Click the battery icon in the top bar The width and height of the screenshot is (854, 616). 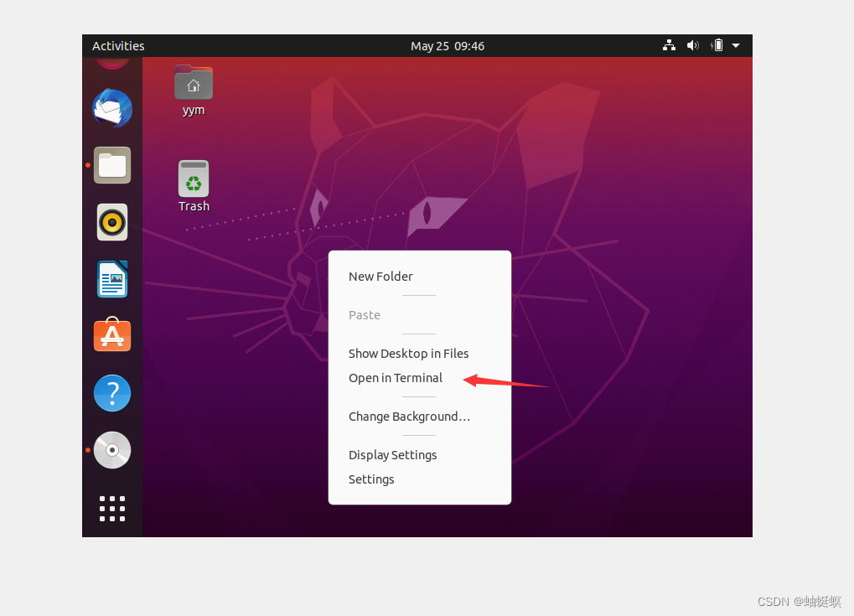click(716, 46)
